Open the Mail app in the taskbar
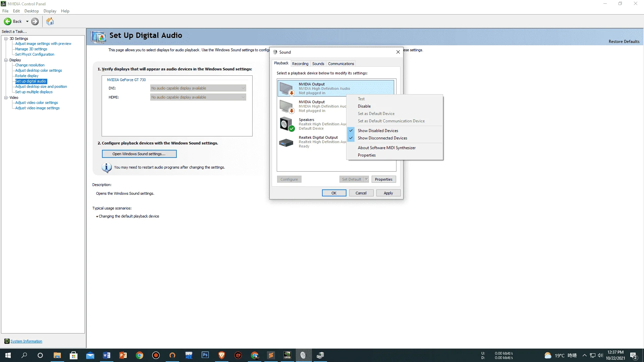Screen dimensions: 644x362 tap(90, 355)
